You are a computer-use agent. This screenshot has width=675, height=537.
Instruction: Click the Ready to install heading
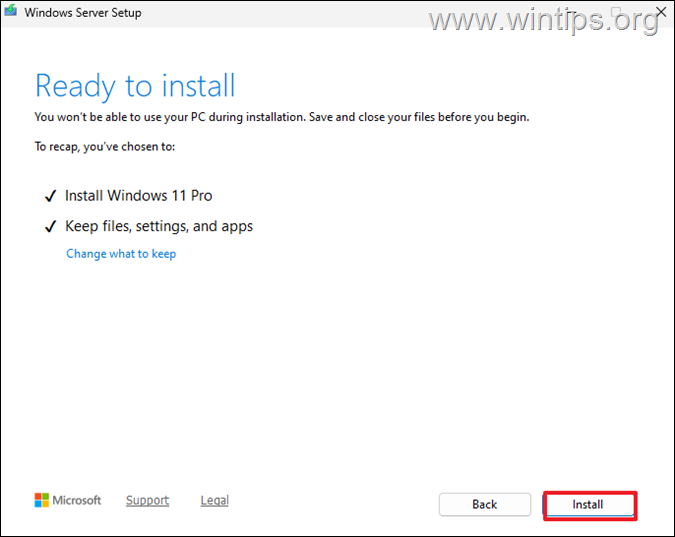coord(135,86)
